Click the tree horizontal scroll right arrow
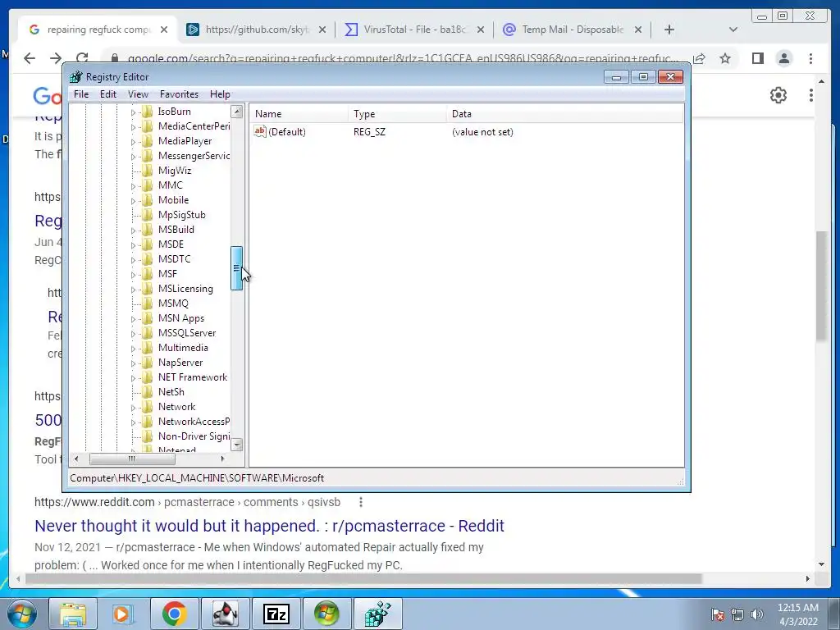The width and height of the screenshot is (840, 630). [x=223, y=459]
